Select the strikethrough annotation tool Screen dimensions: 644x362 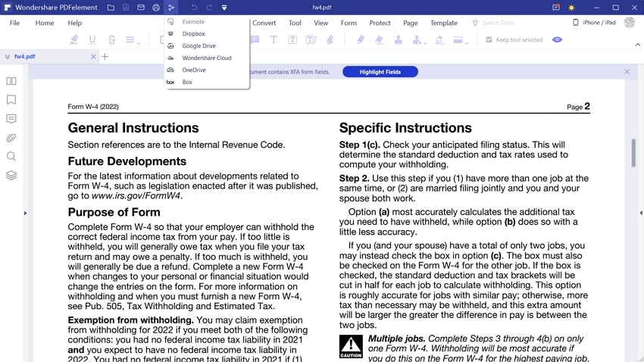[111, 40]
